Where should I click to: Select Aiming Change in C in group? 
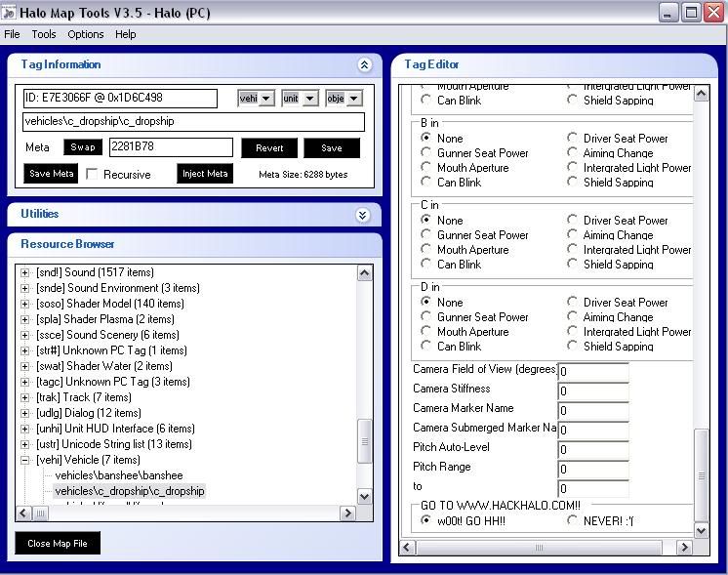tap(572, 234)
